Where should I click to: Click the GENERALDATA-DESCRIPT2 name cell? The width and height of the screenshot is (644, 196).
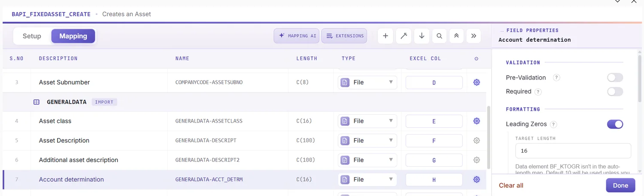tap(207, 160)
